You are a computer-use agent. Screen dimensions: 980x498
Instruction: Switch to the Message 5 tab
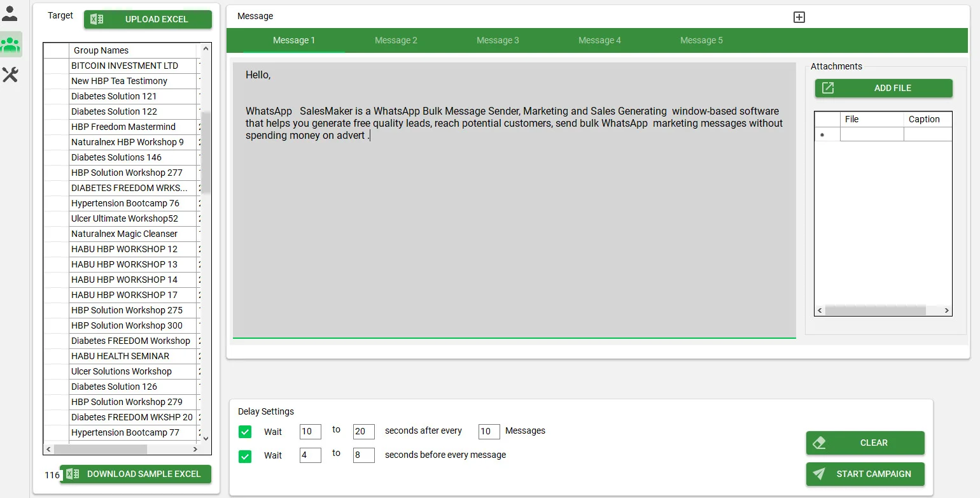coord(701,39)
